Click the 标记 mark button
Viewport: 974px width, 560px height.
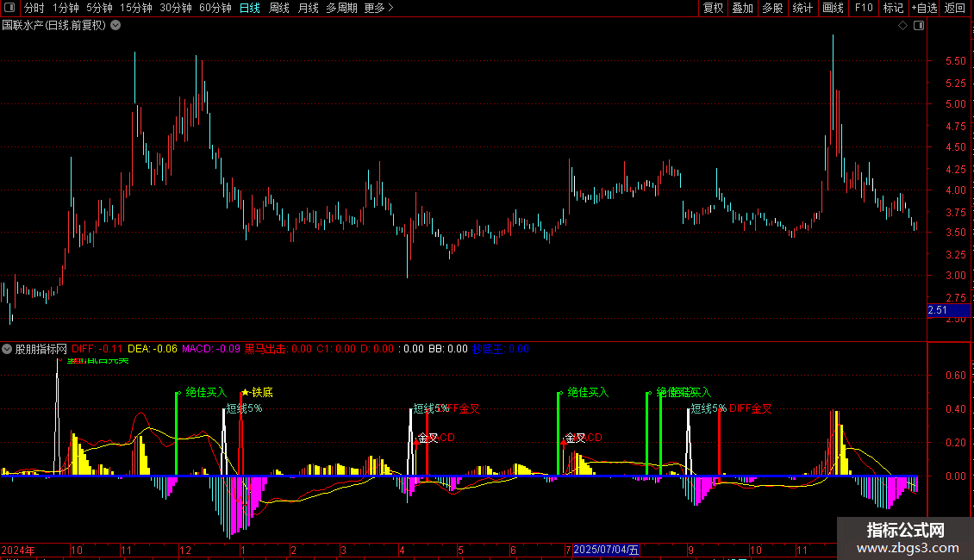click(893, 8)
